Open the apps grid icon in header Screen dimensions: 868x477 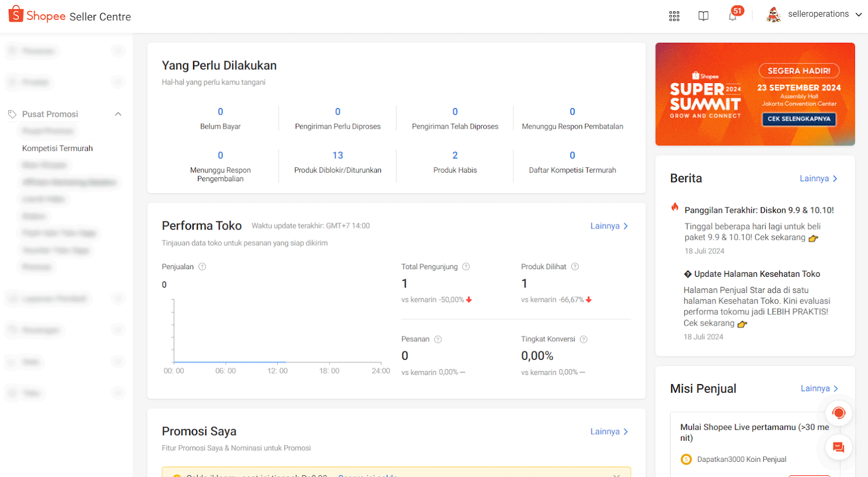click(x=674, y=16)
